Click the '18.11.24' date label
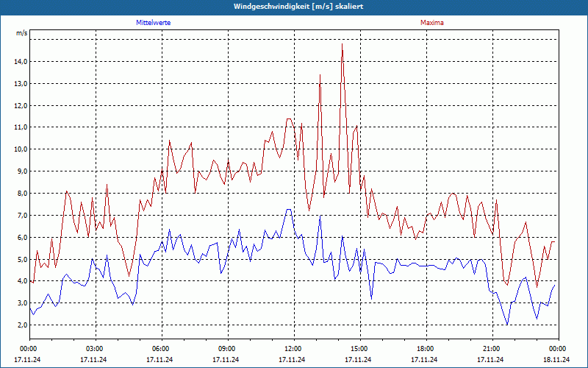This screenshot has width=588, height=368. click(556, 359)
